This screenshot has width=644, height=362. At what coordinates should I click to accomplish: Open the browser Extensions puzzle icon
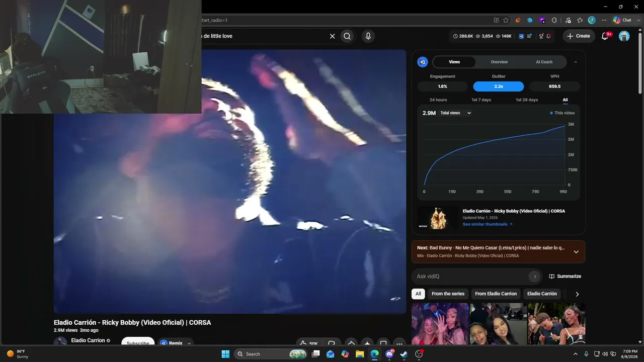pos(554,20)
